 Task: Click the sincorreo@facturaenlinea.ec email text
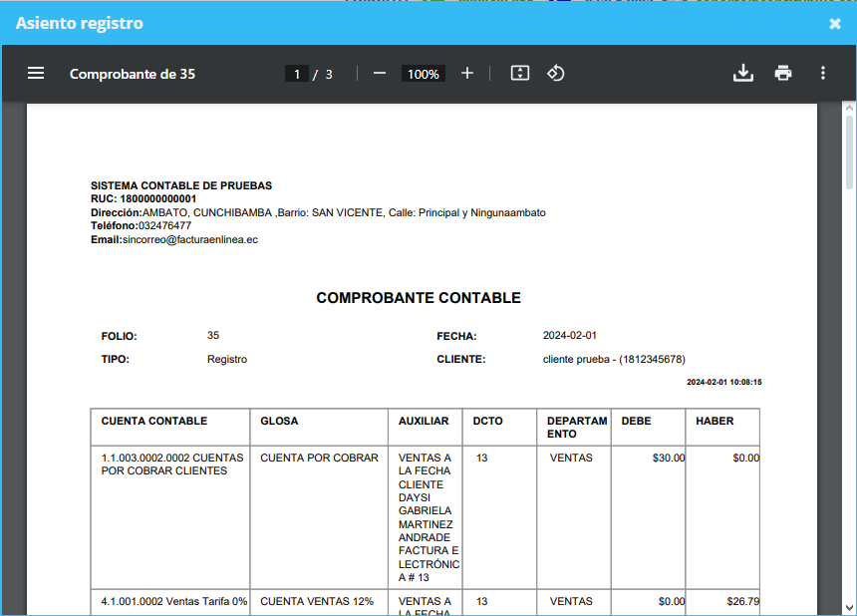tap(190, 239)
